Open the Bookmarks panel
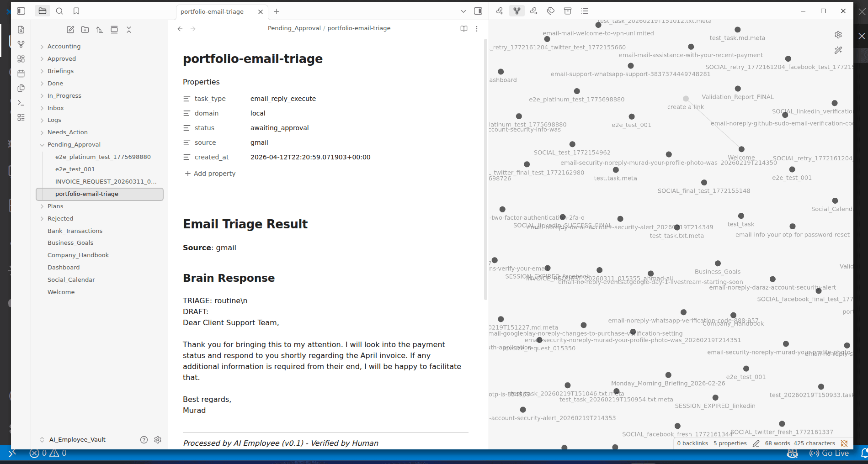This screenshot has width=868, height=464. click(76, 11)
